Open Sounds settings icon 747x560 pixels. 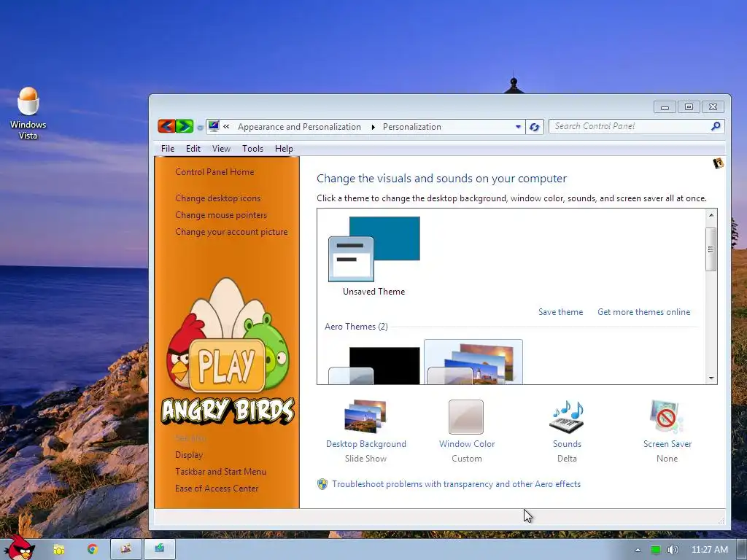pyautogui.click(x=566, y=416)
